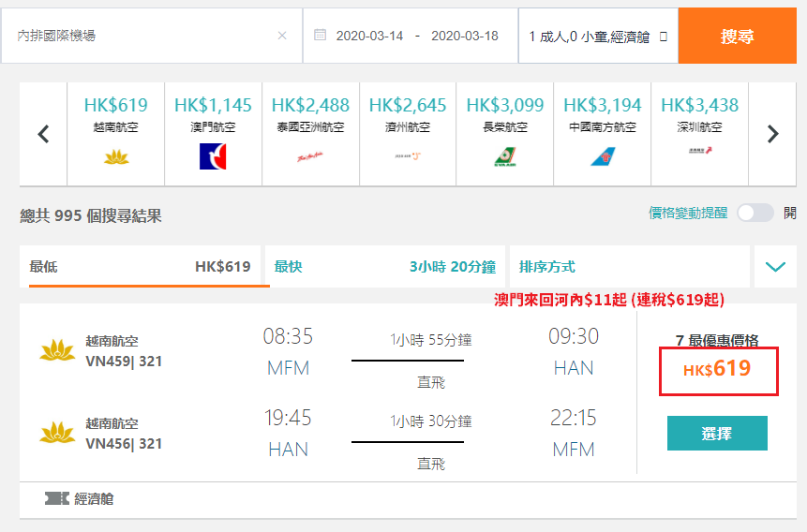The height and width of the screenshot is (532, 807).
Task: Filter by HK$3,194 price
Action: (x=603, y=105)
